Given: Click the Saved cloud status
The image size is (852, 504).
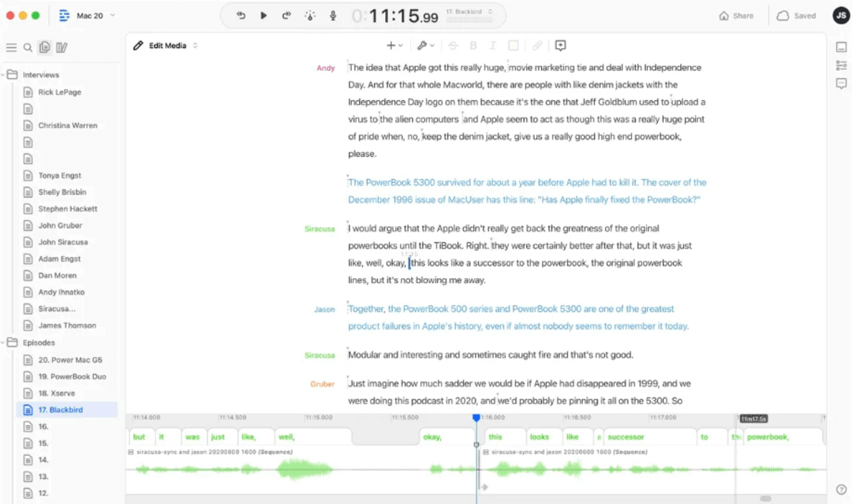Looking at the screenshot, I should click(x=796, y=16).
